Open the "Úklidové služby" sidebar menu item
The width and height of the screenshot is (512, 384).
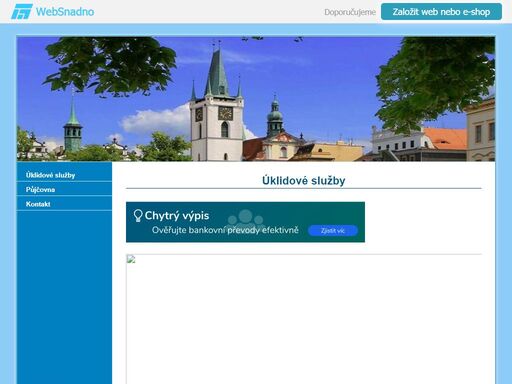(64, 175)
